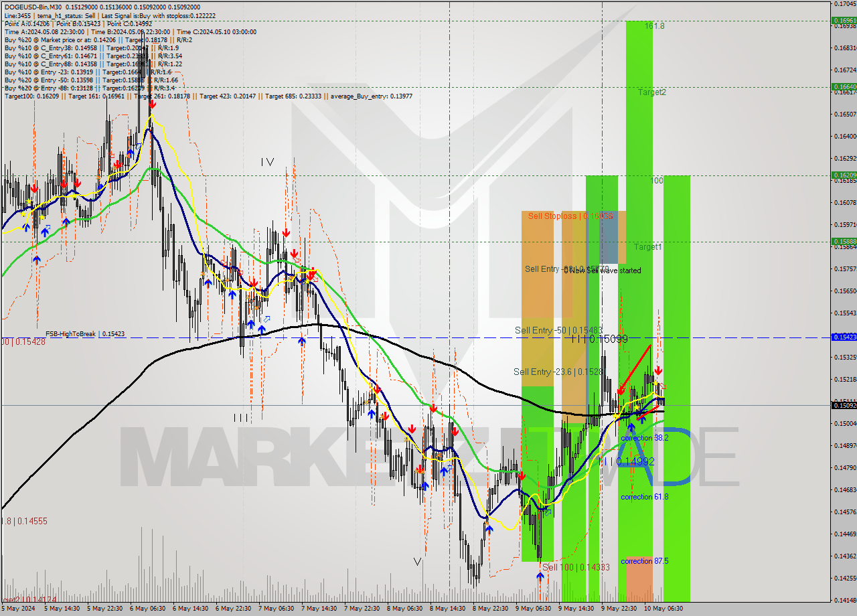Click the '161.8' Fibonacci label
This screenshot has width=857, height=616.
tap(655, 26)
